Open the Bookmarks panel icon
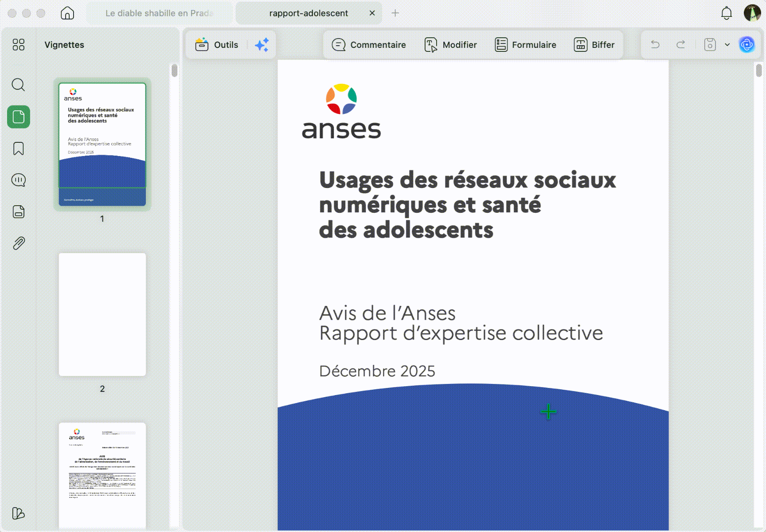This screenshot has width=766, height=532. pyautogui.click(x=19, y=149)
